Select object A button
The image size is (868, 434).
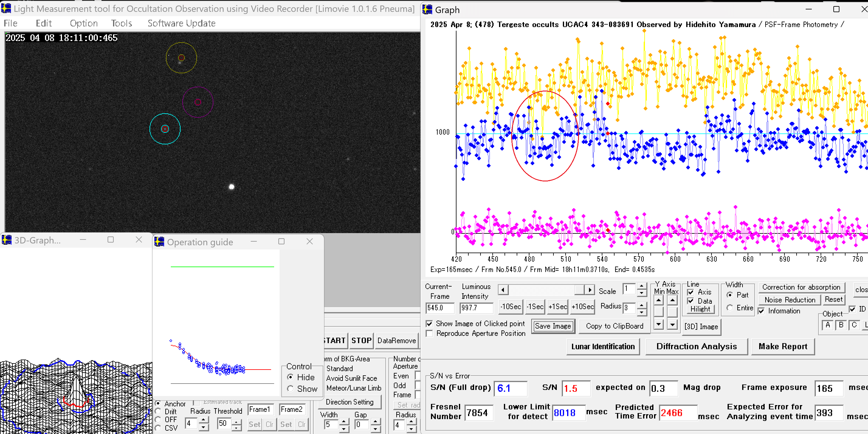[x=828, y=325]
